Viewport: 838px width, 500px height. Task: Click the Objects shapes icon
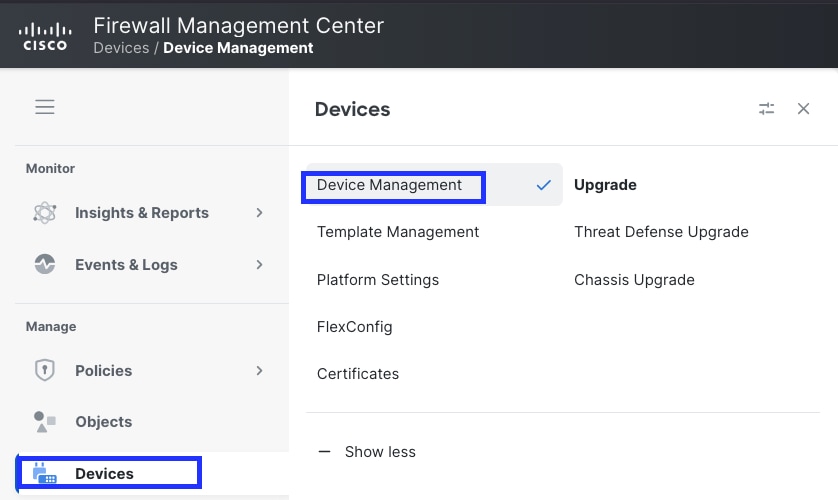pos(45,421)
